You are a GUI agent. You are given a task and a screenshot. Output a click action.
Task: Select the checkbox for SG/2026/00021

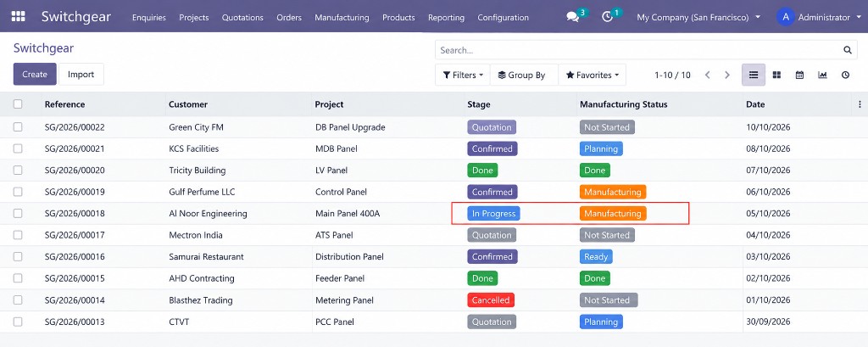click(x=18, y=148)
